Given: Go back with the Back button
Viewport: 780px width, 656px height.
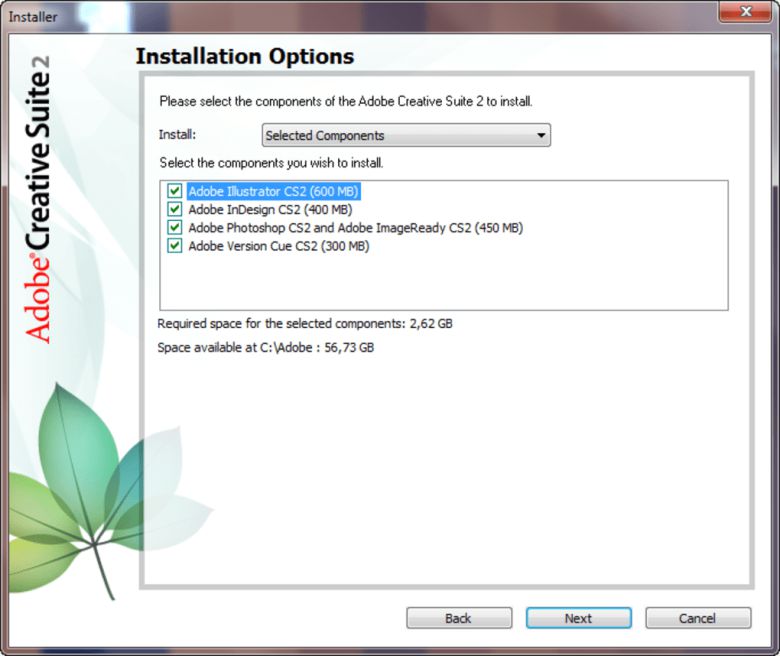Looking at the screenshot, I should (x=458, y=618).
